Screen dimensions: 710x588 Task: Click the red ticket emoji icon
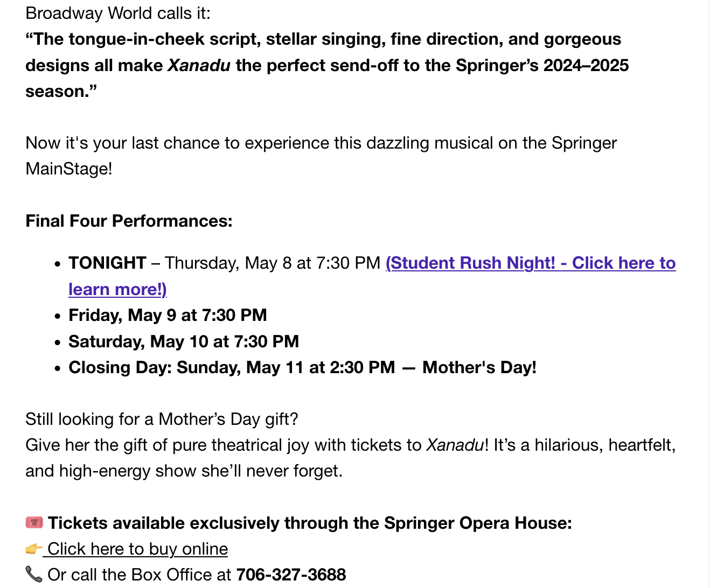coord(34,522)
